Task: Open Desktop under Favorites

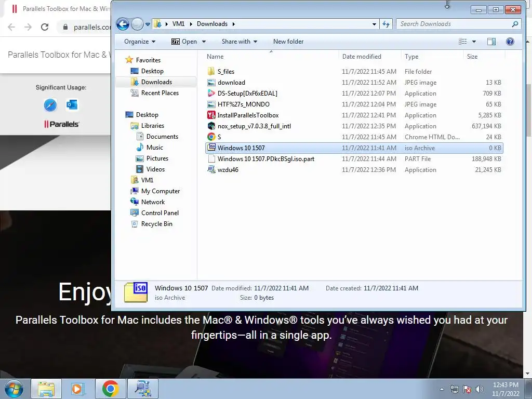Action: pyautogui.click(x=152, y=71)
